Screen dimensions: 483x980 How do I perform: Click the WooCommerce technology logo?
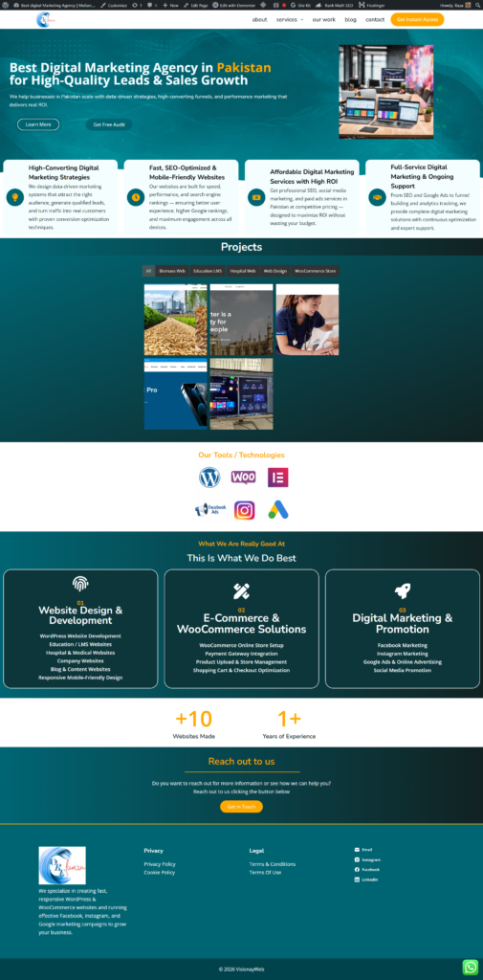[x=243, y=478]
